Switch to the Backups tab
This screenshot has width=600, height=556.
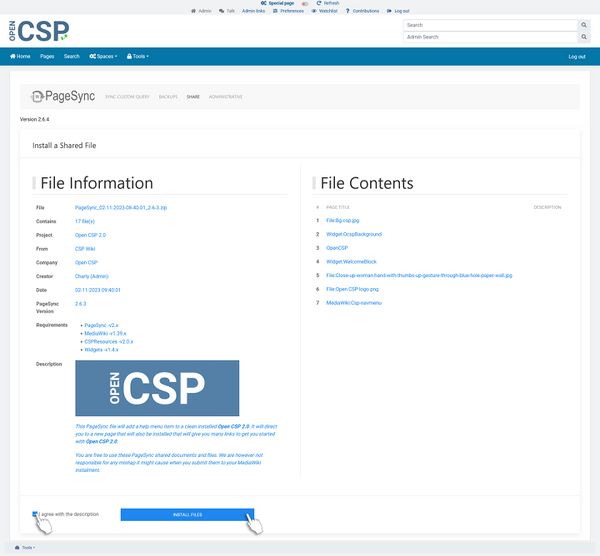coord(168,97)
